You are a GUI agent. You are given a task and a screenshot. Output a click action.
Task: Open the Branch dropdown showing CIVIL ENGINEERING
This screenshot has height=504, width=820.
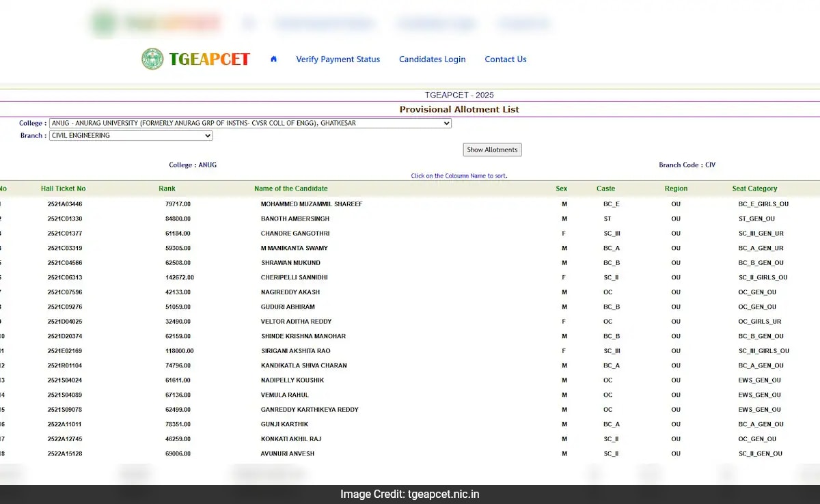click(x=130, y=135)
